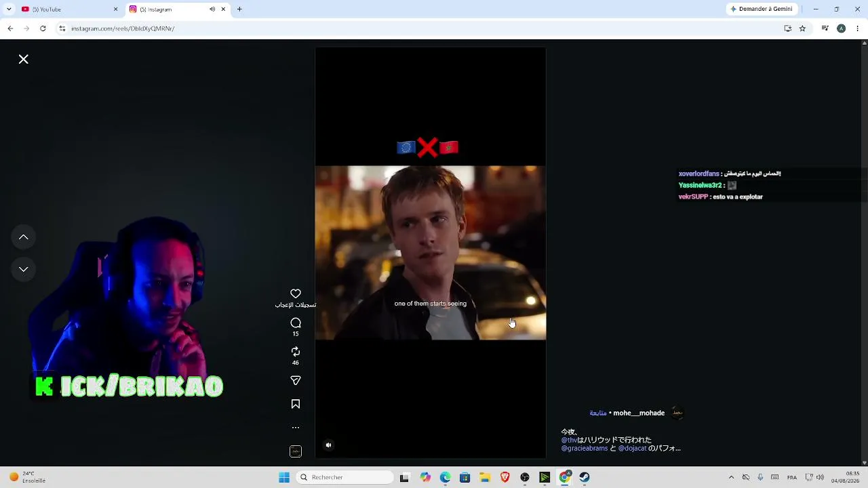
Task: Install the app via the address bar icon
Action: click(x=788, y=28)
